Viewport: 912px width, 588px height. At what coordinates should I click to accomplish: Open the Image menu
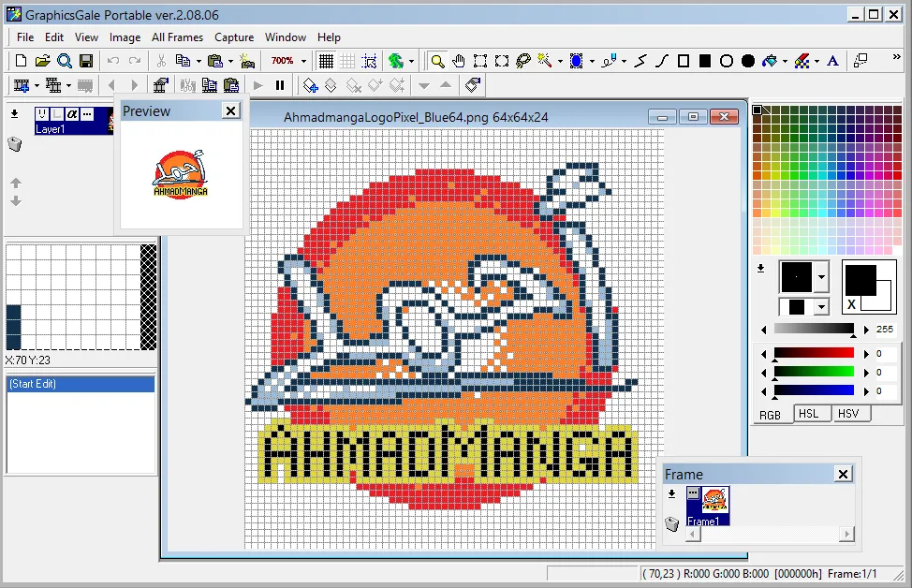[x=125, y=37]
